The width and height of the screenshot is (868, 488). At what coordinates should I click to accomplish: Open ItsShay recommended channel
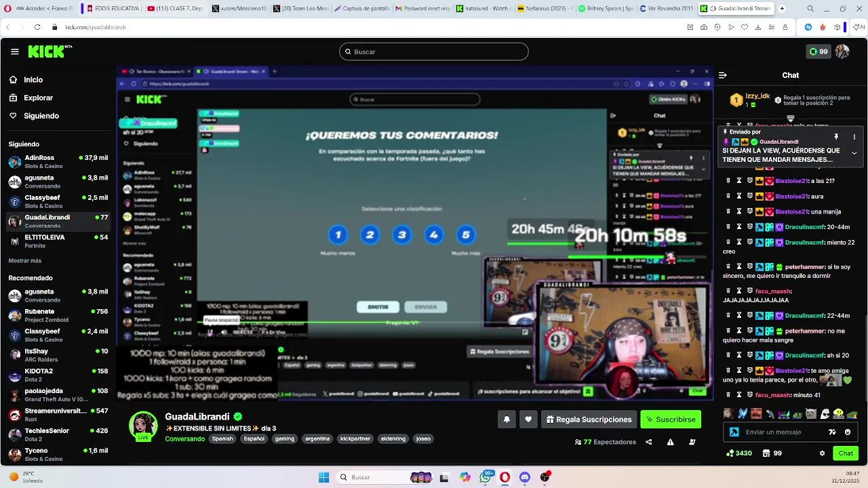(x=58, y=355)
